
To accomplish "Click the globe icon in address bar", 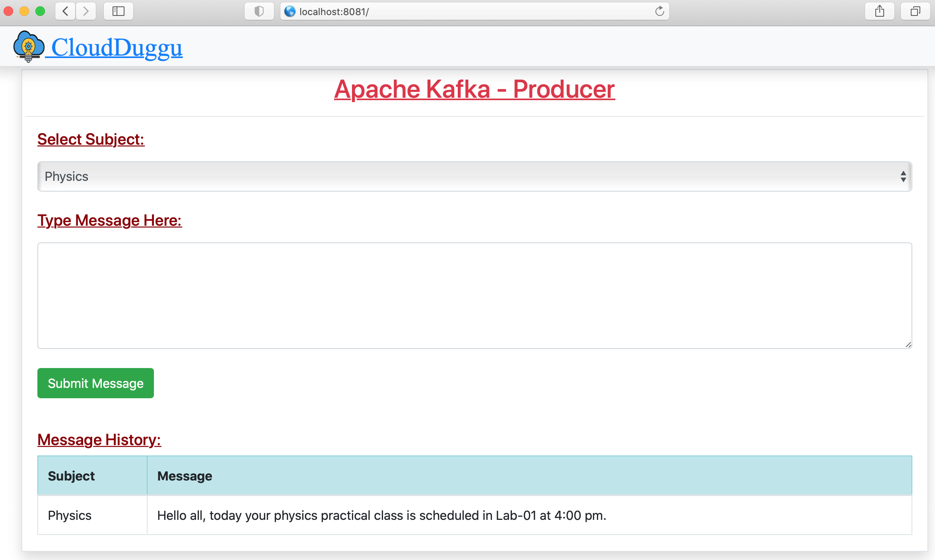I will [290, 11].
